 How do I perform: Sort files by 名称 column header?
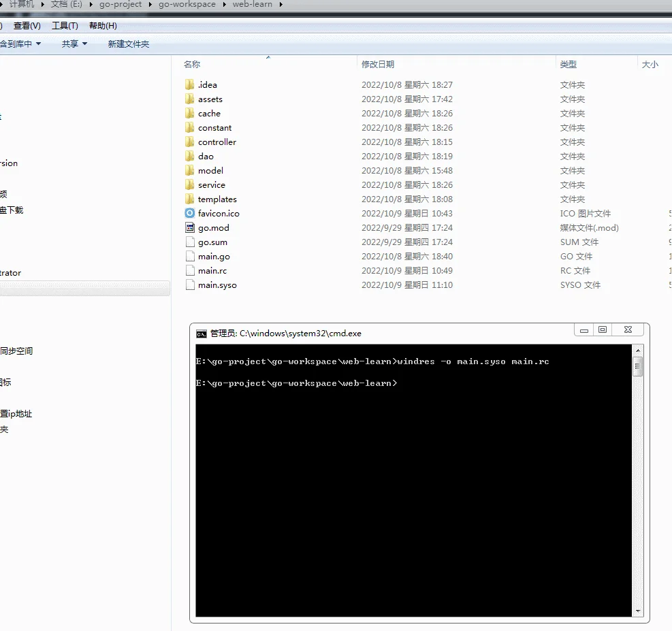192,64
